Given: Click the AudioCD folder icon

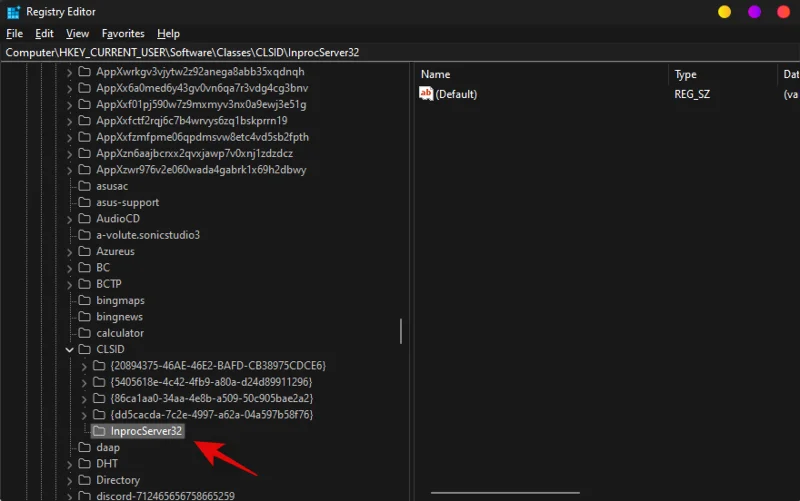Looking at the screenshot, I should point(84,218).
